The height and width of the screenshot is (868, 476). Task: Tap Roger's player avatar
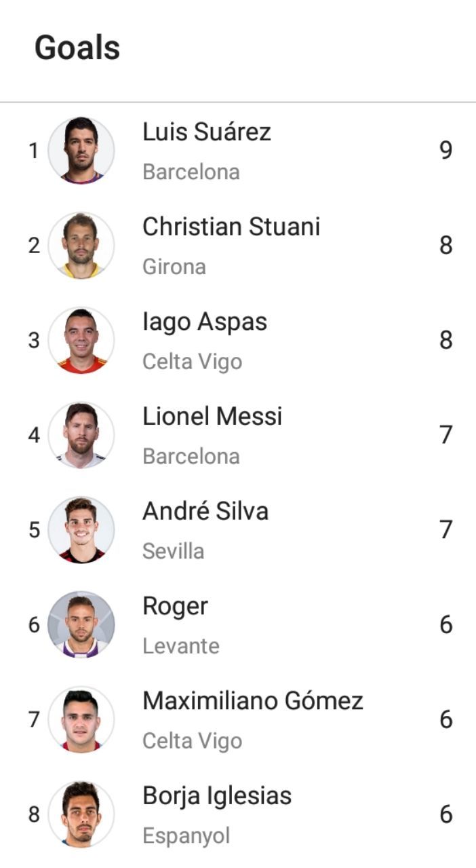pos(81,624)
